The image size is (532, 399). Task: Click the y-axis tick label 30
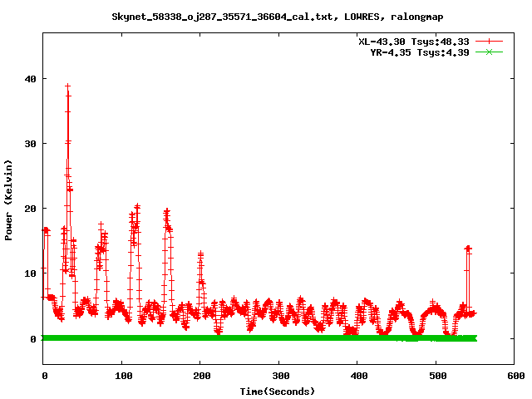[30, 144]
